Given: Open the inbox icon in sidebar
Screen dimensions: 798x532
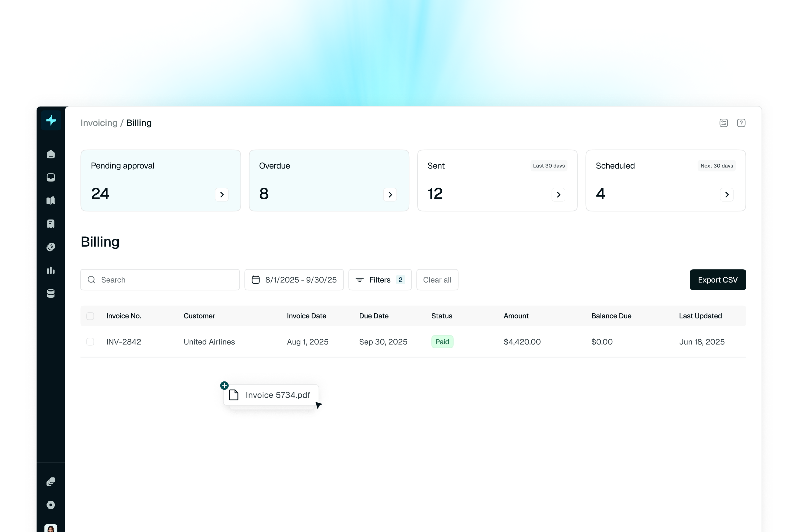Looking at the screenshot, I should tap(51, 177).
